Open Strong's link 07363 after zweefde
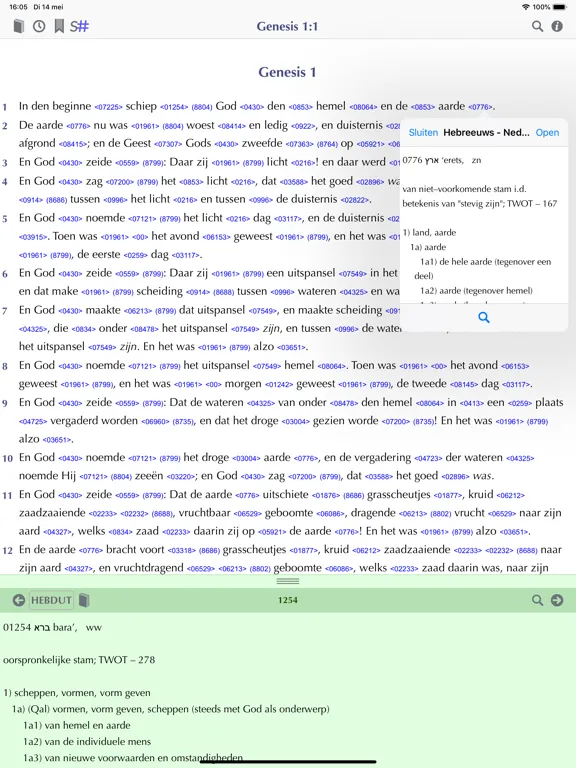 tap(300, 144)
